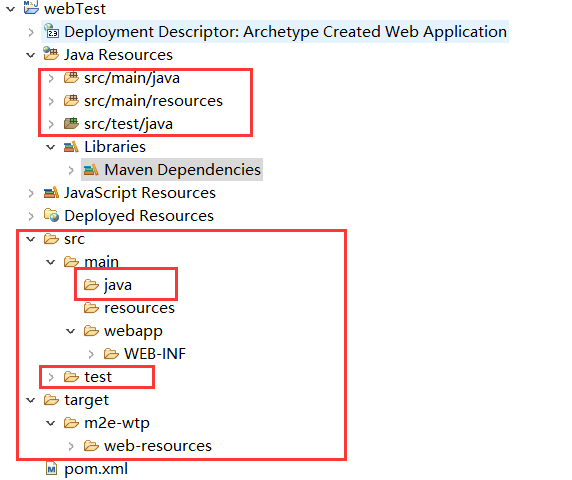Expand the Deployed Resources node
Image resolution: width=572 pixels, height=480 pixels.
point(31,216)
